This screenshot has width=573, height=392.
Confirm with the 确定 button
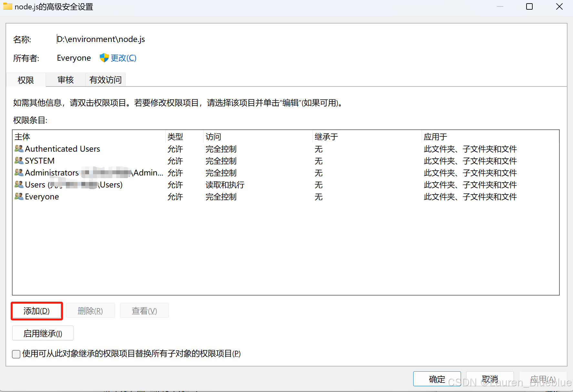437,379
